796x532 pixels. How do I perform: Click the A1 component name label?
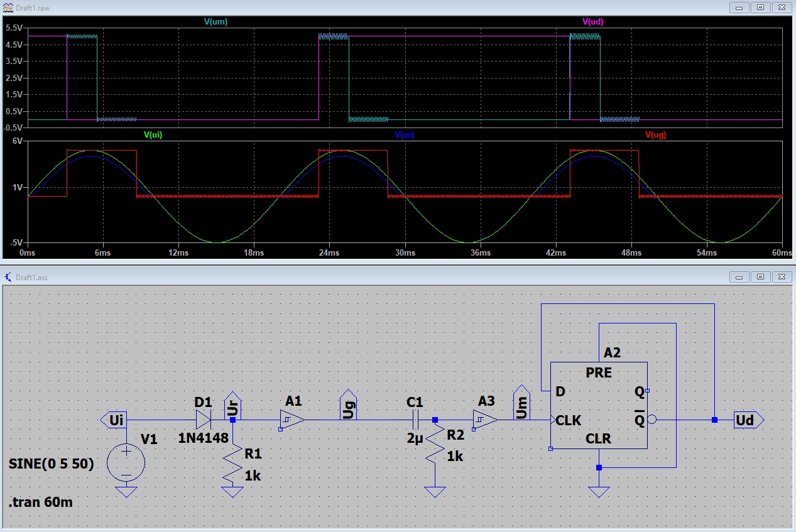coord(293,401)
